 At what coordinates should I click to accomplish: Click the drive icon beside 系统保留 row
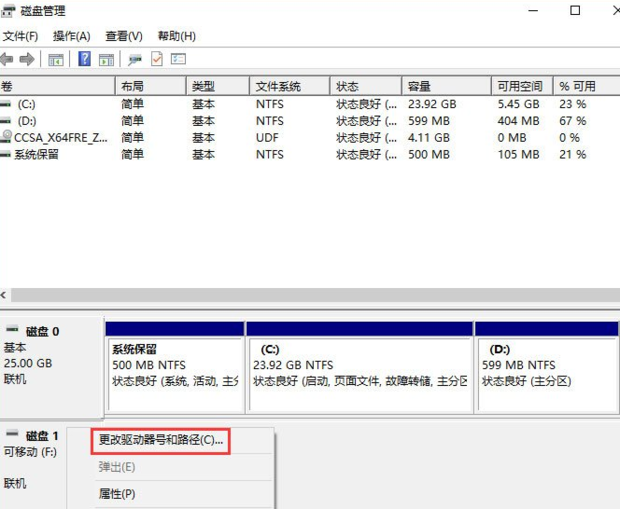tap(6, 154)
